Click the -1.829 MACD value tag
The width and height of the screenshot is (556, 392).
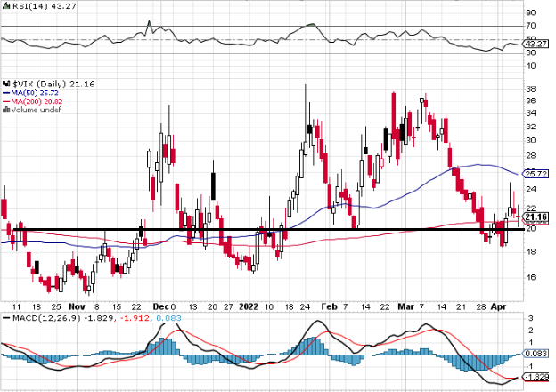coord(536,377)
